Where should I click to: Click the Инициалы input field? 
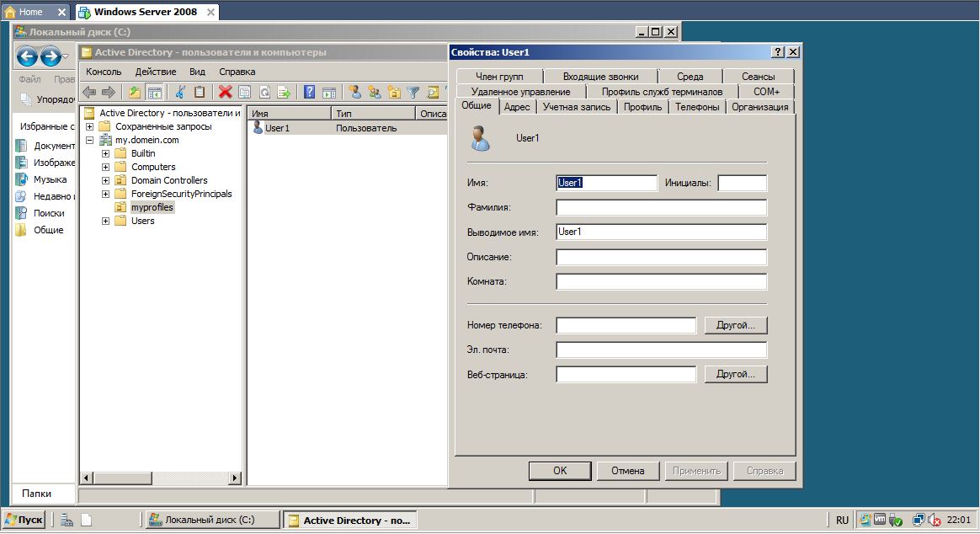(743, 183)
